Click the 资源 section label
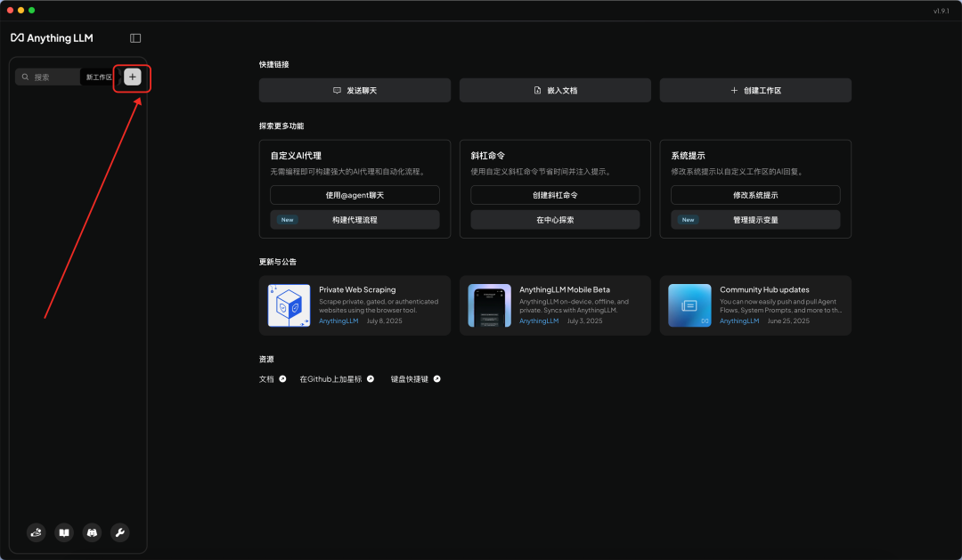962x560 pixels. point(266,360)
